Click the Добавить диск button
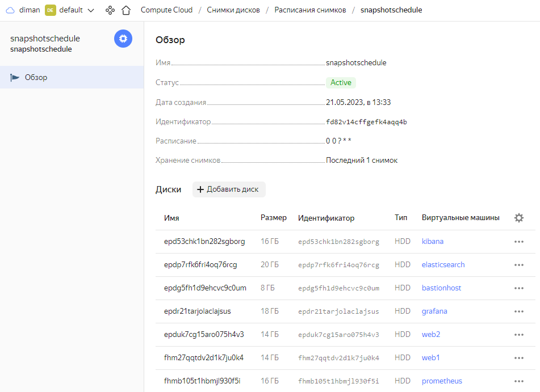The width and height of the screenshot is (540, 392). coord(229,189)
